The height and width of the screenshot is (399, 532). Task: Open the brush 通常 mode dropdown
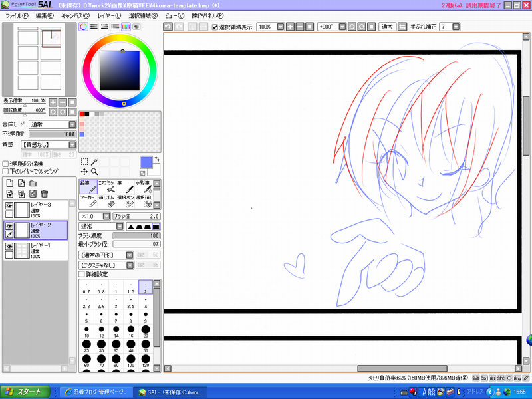tap(120, 227)
